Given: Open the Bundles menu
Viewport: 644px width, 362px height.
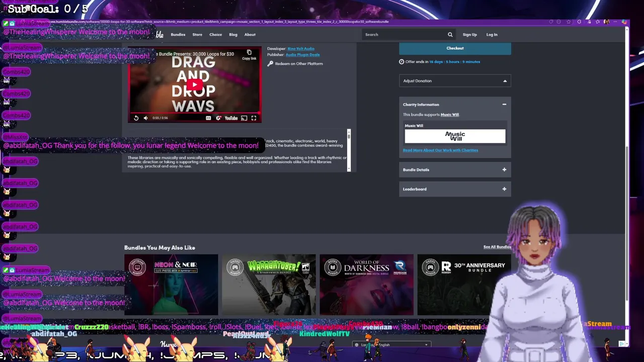Looking at the screenshot, I should tap(178, 35).
